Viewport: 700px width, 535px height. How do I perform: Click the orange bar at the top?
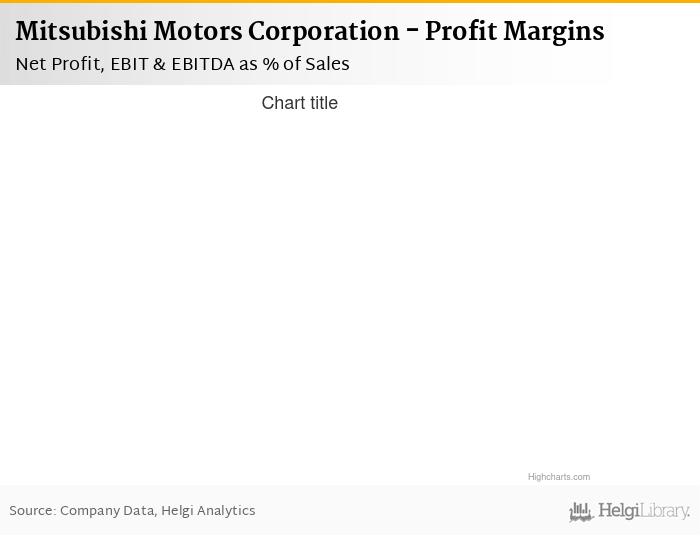click(x=350, y=2)
